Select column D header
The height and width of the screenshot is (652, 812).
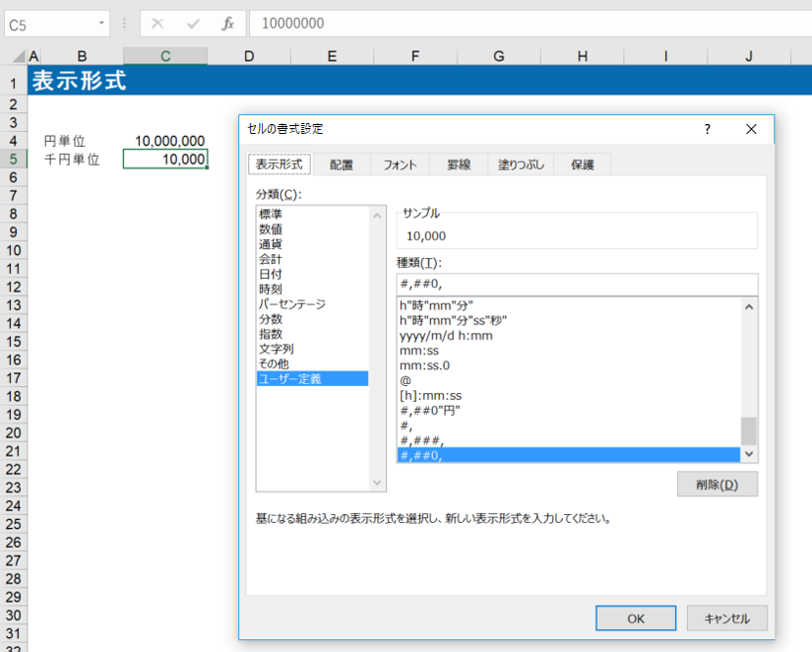(248, 56)
